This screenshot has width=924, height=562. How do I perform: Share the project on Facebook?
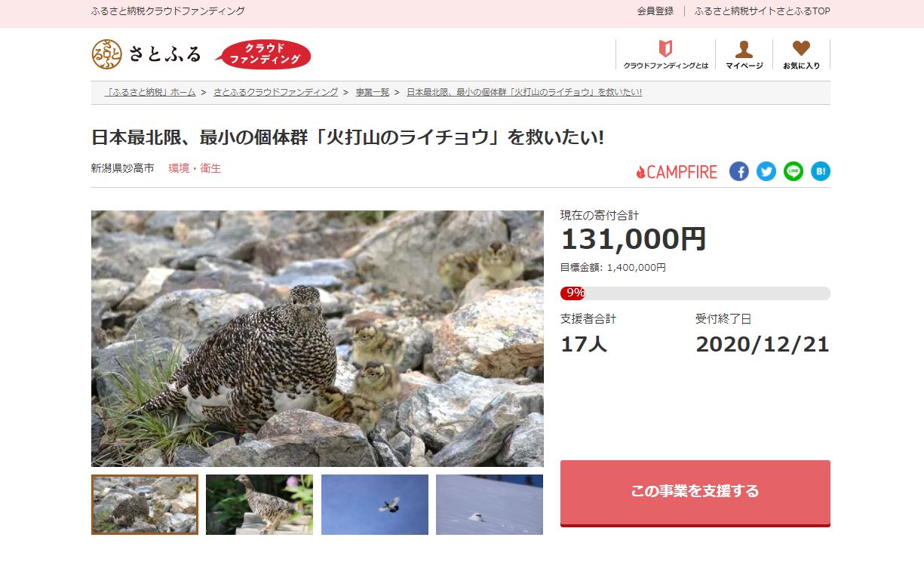click(x=739, y=171)
